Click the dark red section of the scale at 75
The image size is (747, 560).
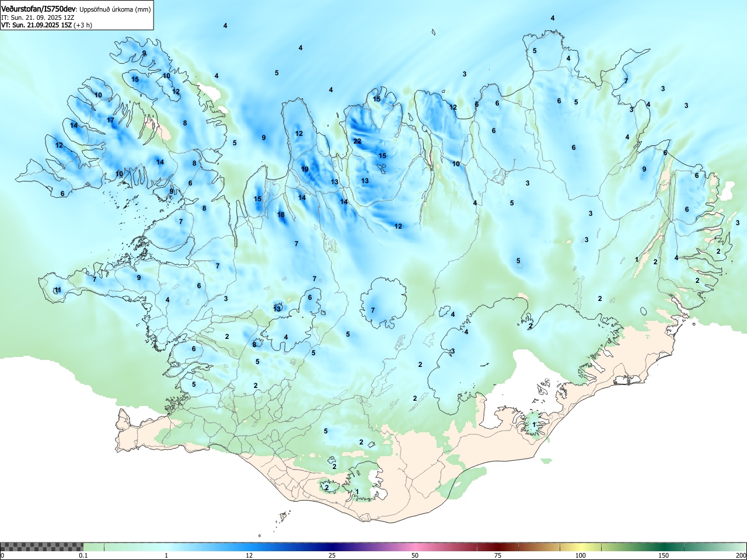[x=498, y=547]
